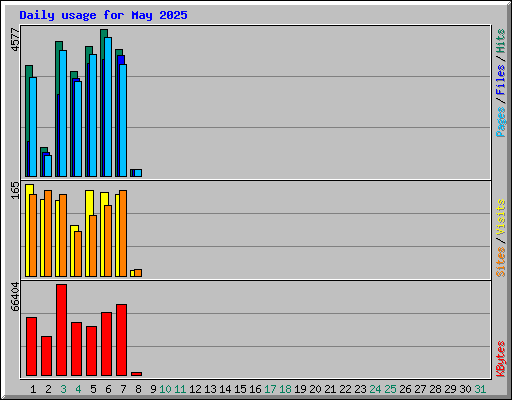Click the green day 25 axis label
The width and height of the screenshot is (512, 400).
coord(390,389)
